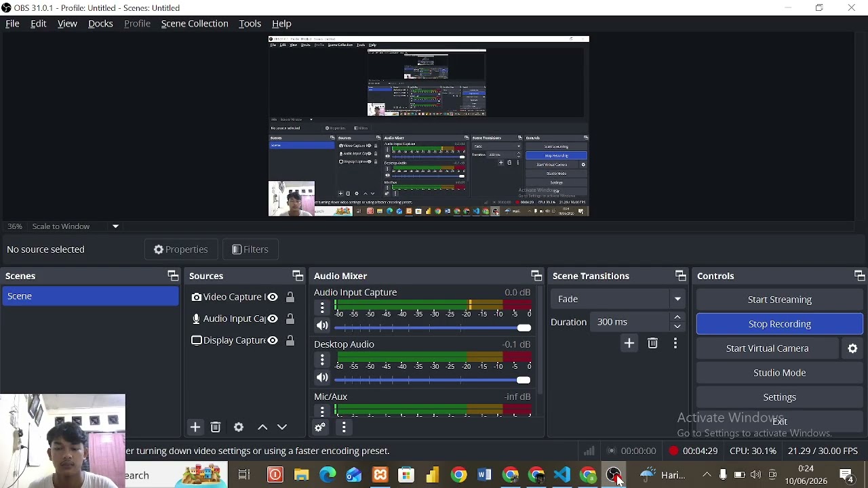Open File Explorer from taskbar
The image size is (868, 488).
point(302,475)
